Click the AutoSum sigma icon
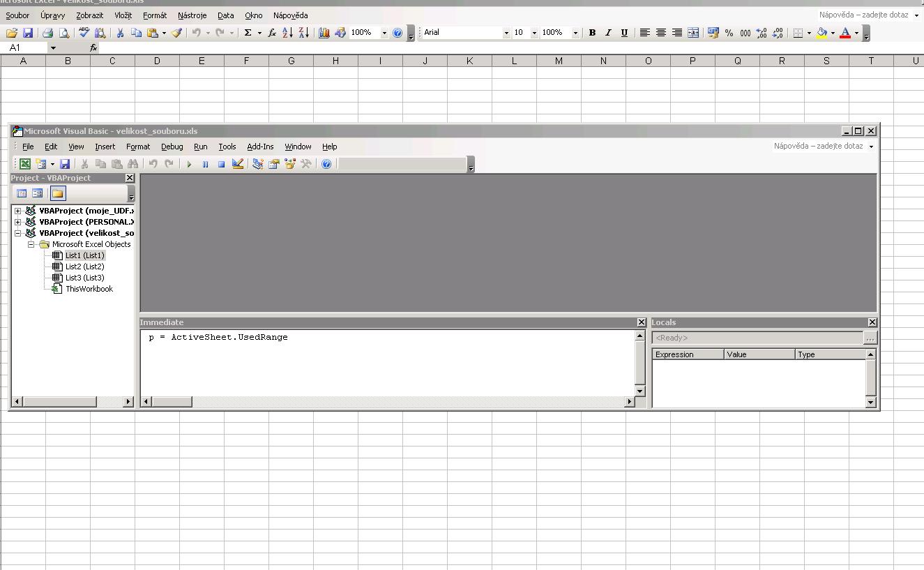 pyautogui.click(x=248, y=33)
